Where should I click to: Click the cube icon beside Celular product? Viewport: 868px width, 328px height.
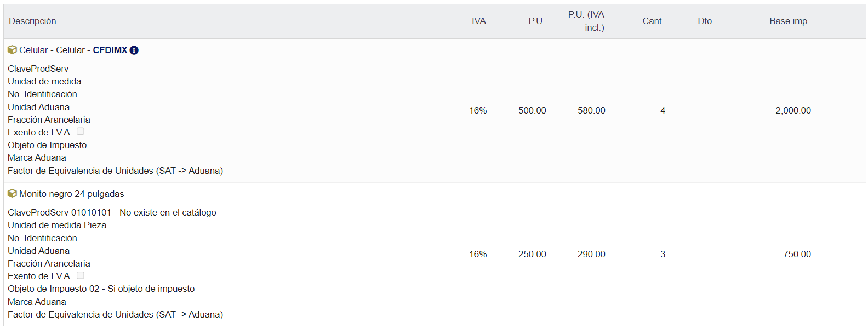pyautogui.click(x=12, y=50)
